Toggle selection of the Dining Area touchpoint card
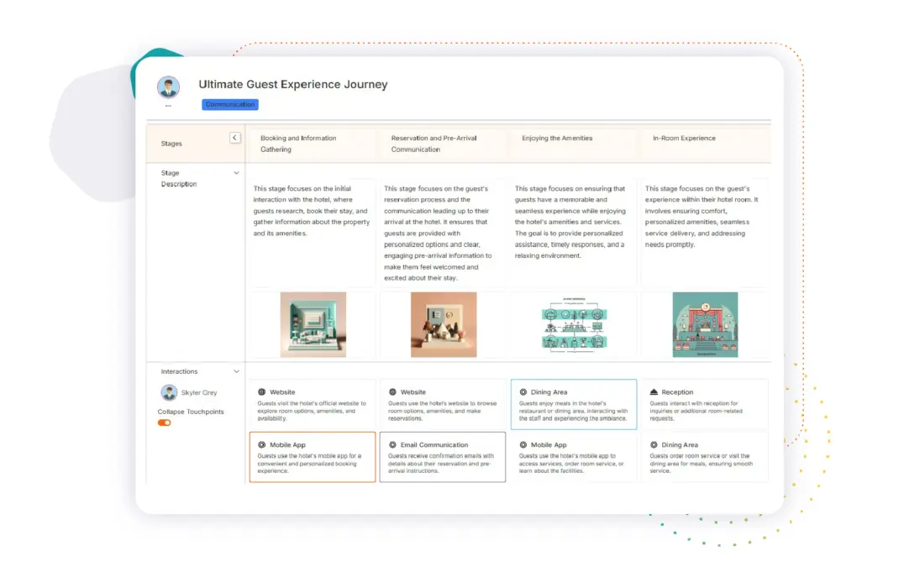The width and height of the screenshot is (904, 588). [574, 404]
